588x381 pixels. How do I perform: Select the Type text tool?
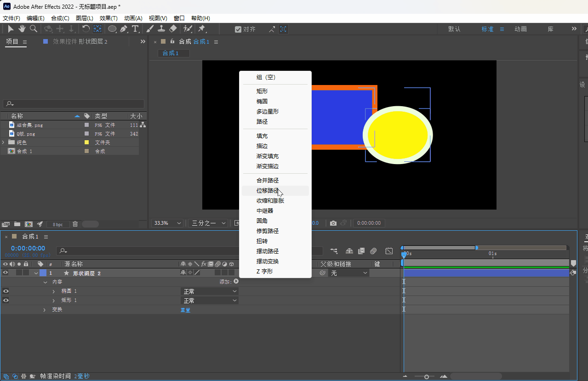pos(135,29)
